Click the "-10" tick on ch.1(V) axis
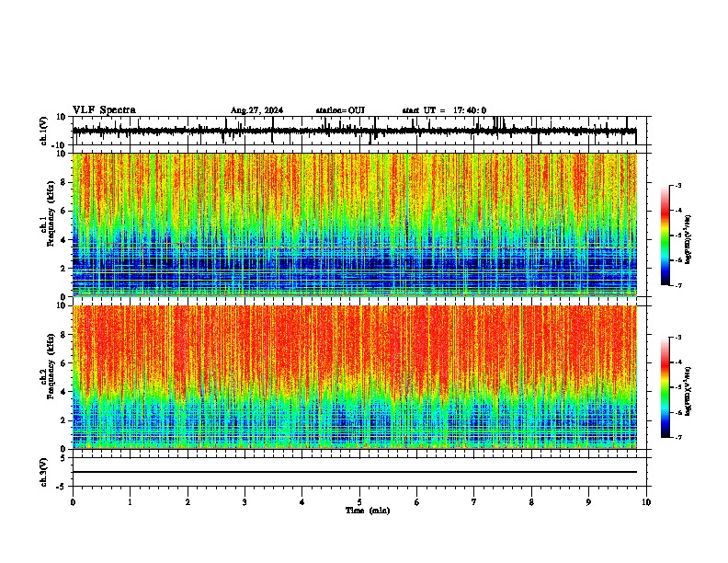 point(59,144)
